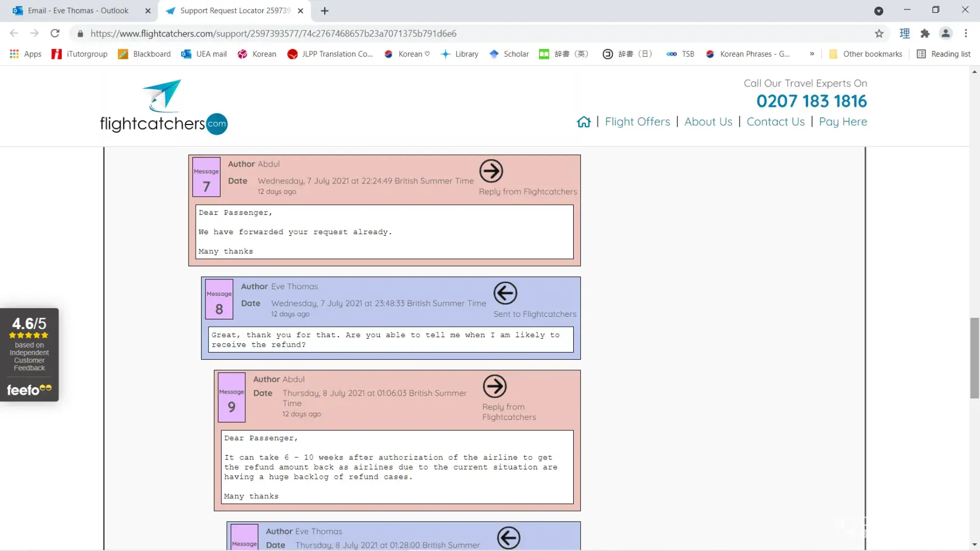Click the flightcatchers logo
The width and height of the screenshot is (980, 551).
click(x=164, y=107)
